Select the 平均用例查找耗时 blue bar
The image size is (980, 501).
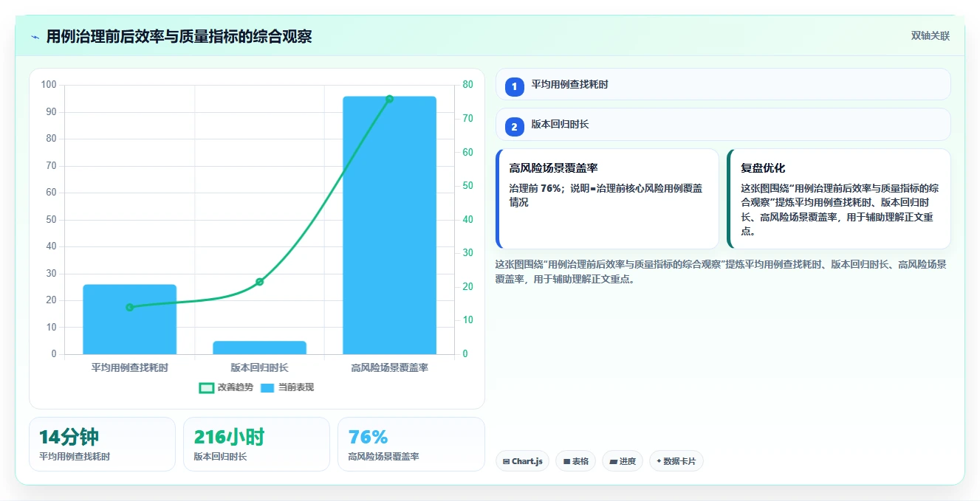[x=129, y=319]
